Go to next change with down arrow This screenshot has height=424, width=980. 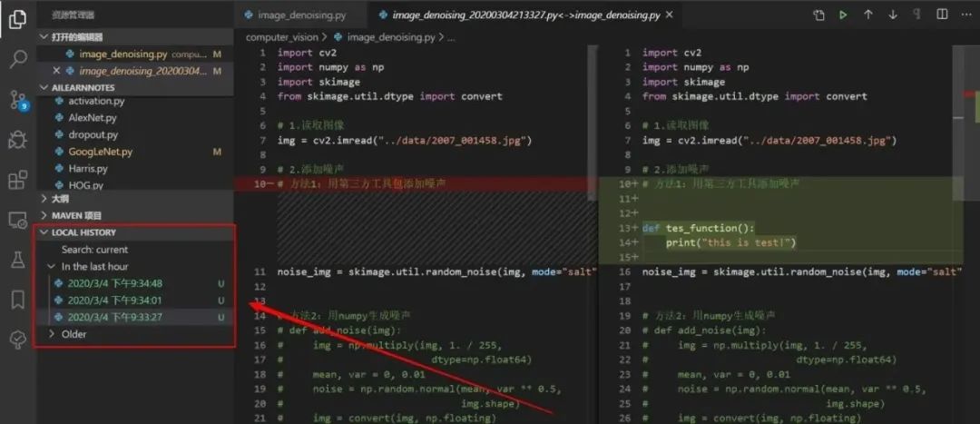pyautogui.click(x=893, y=15)
